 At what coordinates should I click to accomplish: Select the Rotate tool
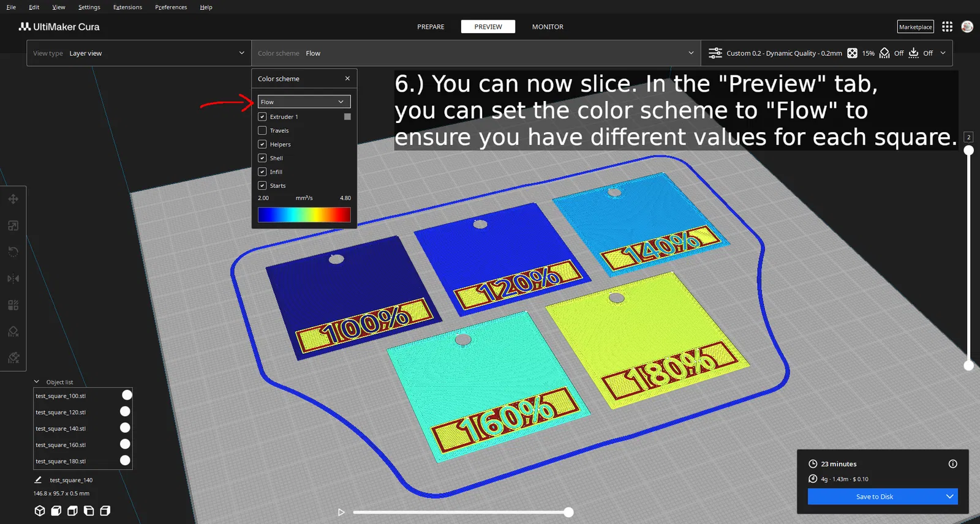pyautogui.click(x=13, y=252)
